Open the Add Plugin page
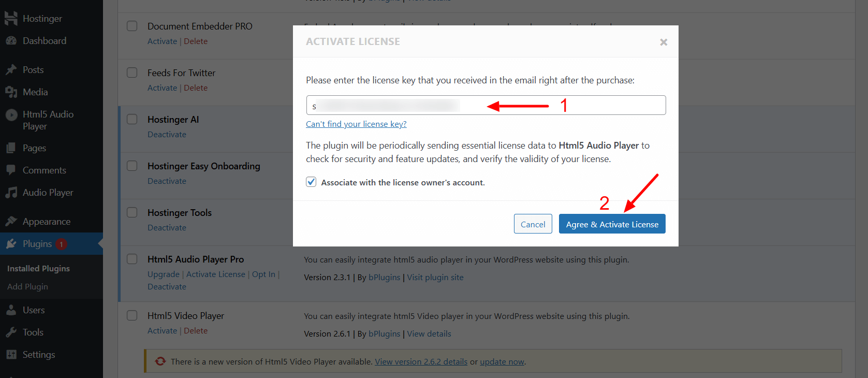Screen dimensions: 868x378 tap(27, 286)
